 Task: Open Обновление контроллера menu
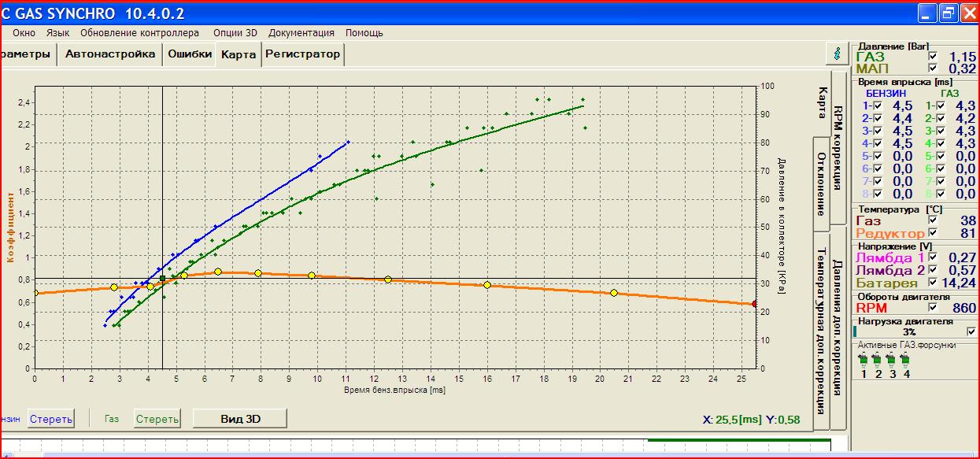tap(139, 33)
